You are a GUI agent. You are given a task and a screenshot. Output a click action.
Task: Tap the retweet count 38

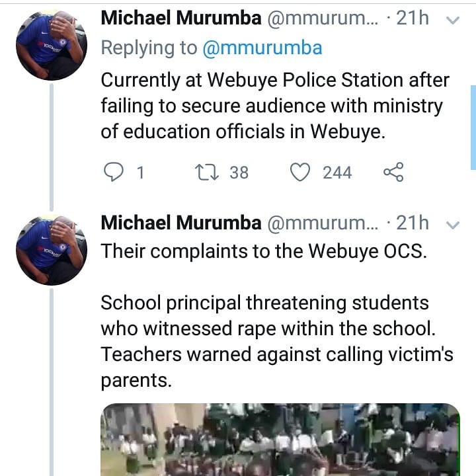(x=239, y=173)
